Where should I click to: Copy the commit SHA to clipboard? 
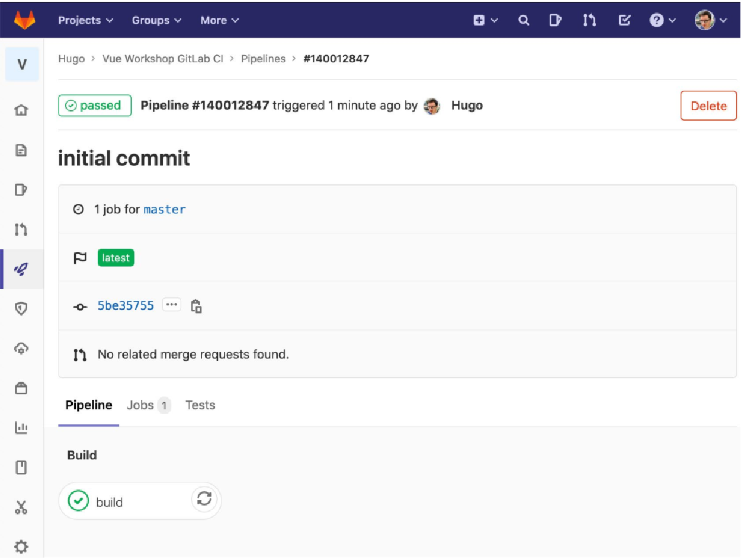point(197,306)
